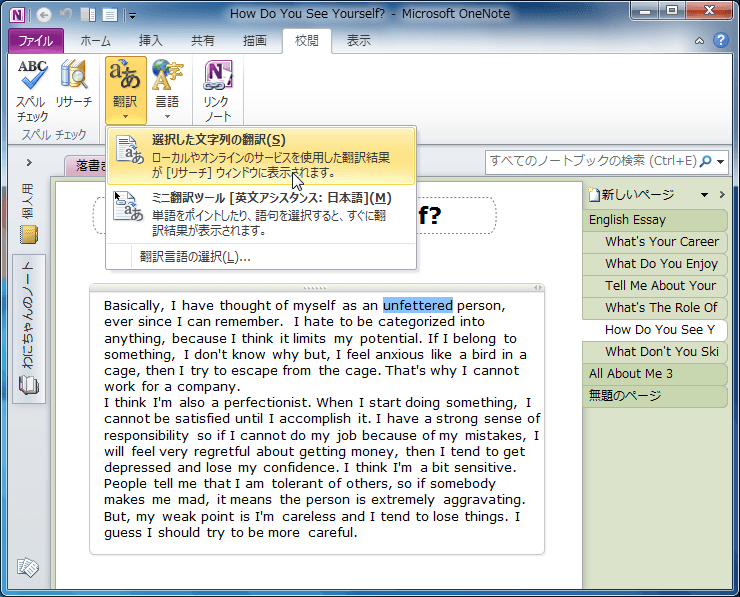This screenshot has height=597, width=740.
Task: Switch to the ホーム ribbon tab
Action: pyautogui.click(x=95, y=41)
